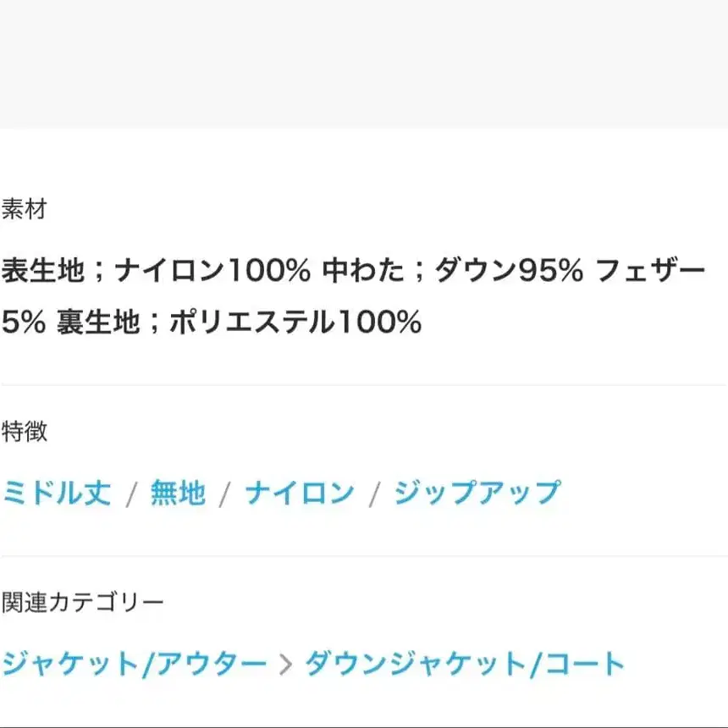Screen dimensions: 728x728
Task: Click the blue ナイロン feature tag
Action: [300, 493]
